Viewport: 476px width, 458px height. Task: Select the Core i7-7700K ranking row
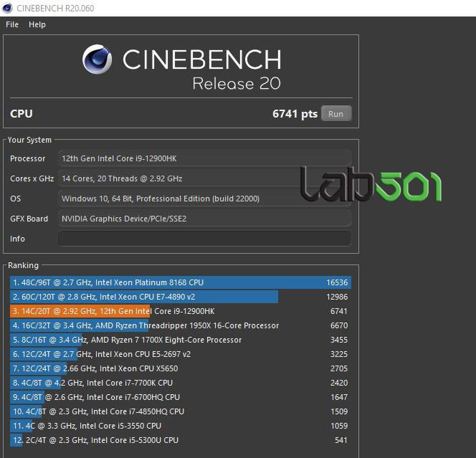(x=179, y=383)
